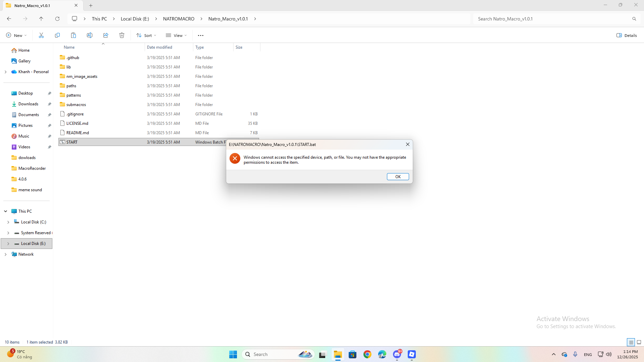The height and width of the screenshot is (362, 644).
Task: Switch to details view layout icon
Action: [x=631, y=342]
